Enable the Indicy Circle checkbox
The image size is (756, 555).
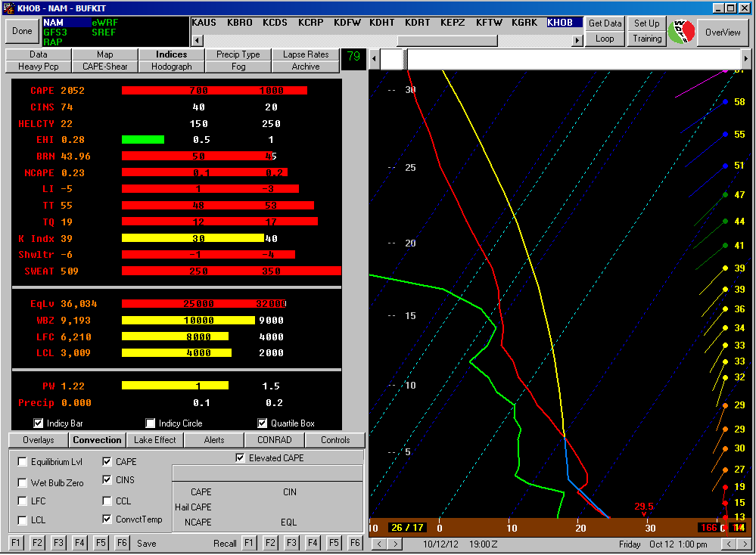coord(151,423)
